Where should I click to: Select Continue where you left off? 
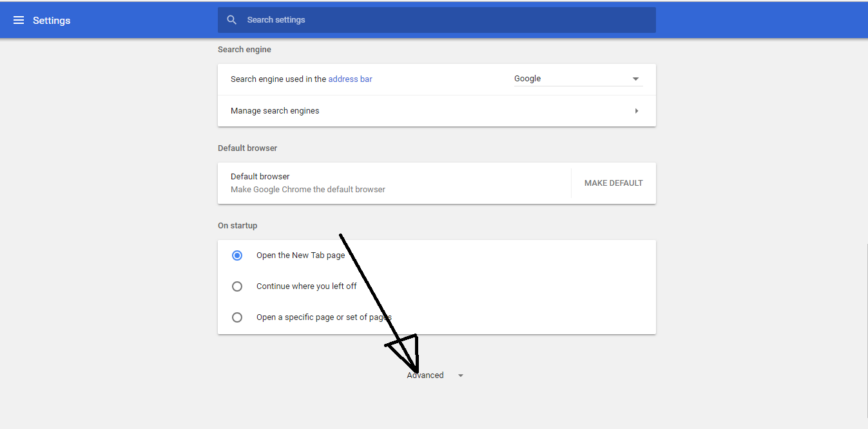pos(237,286)
